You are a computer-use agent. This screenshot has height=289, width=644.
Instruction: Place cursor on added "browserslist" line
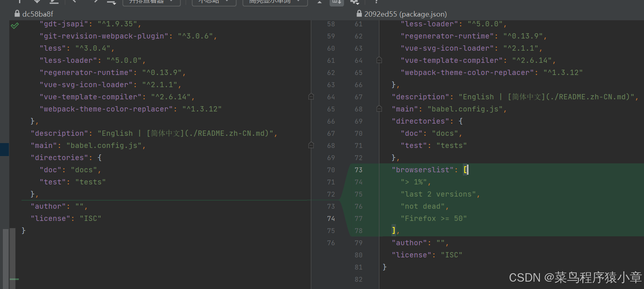pyautogui.click(x=430, y=170)
